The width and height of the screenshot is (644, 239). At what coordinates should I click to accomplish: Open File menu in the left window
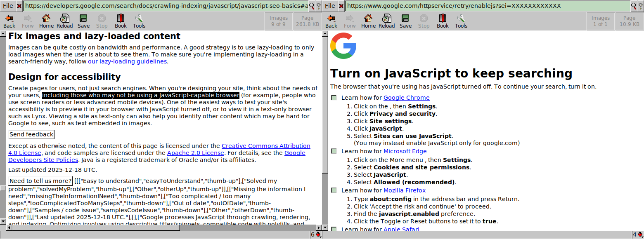(8, 6)
